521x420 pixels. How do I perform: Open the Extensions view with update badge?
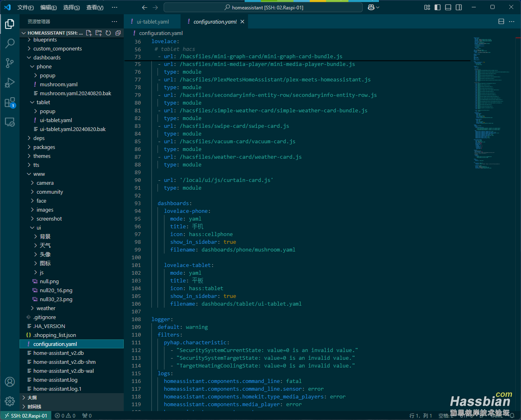[10, 102]
